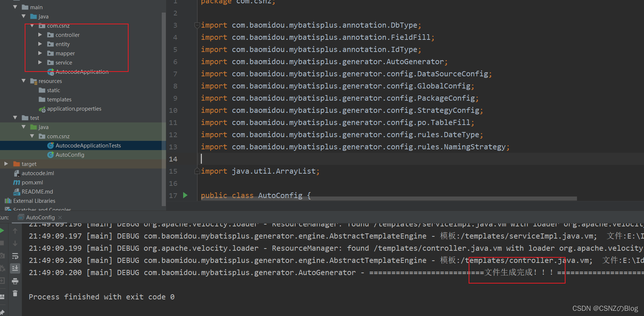Click the NamingStrategy import line

[355, 147]
